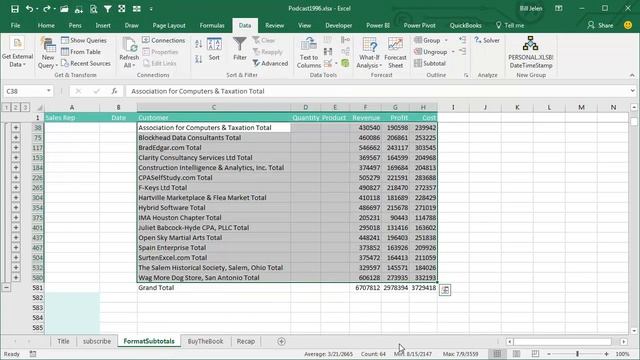Click Show Queries
The height and width of the screenshot is (360, 640).
tap(84, 40)
